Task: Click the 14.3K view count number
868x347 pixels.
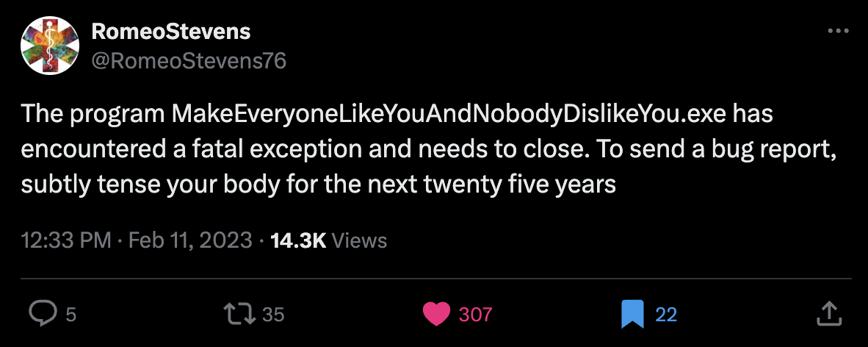Action: pos(298,240)
